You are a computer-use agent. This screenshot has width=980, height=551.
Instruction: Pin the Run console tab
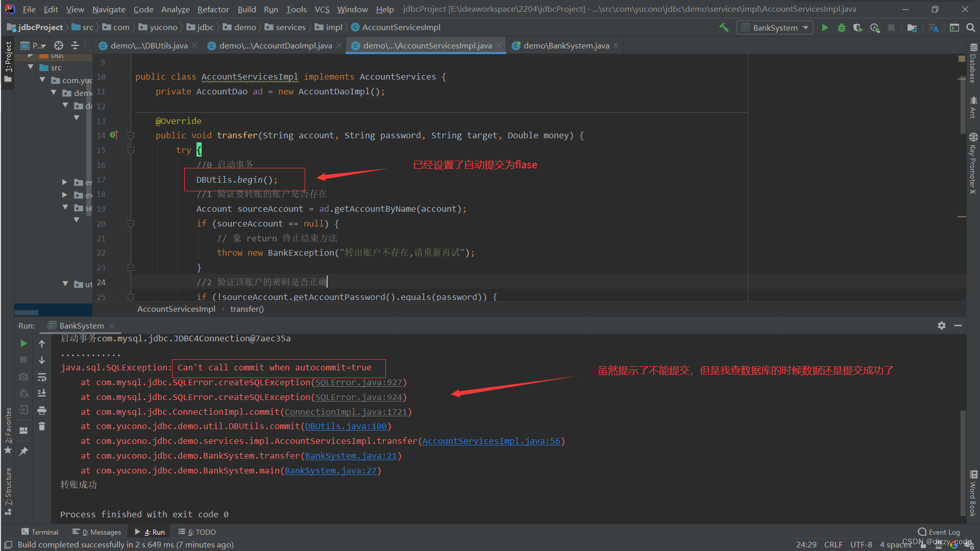pyautogui.click(x=23, y=450)
